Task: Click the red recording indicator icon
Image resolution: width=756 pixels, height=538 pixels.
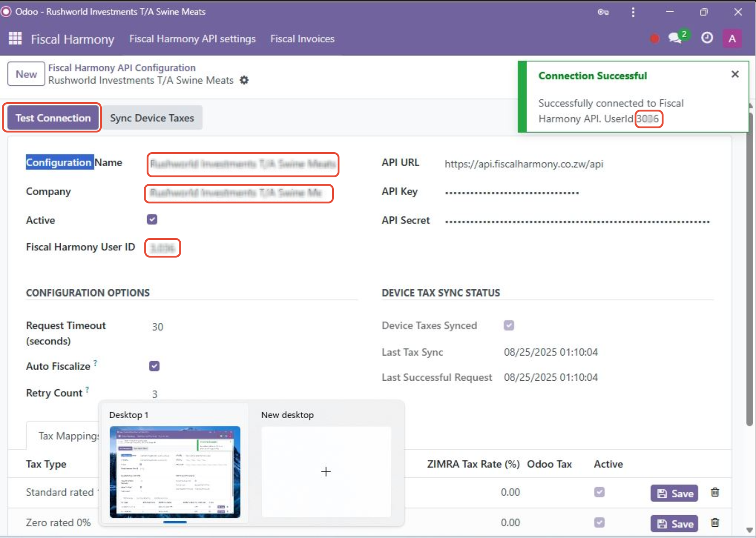Action: (654, 39)
